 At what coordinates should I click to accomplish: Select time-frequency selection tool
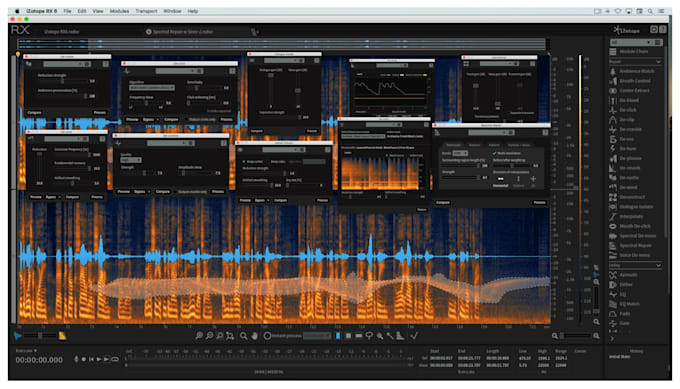point(348,336)
